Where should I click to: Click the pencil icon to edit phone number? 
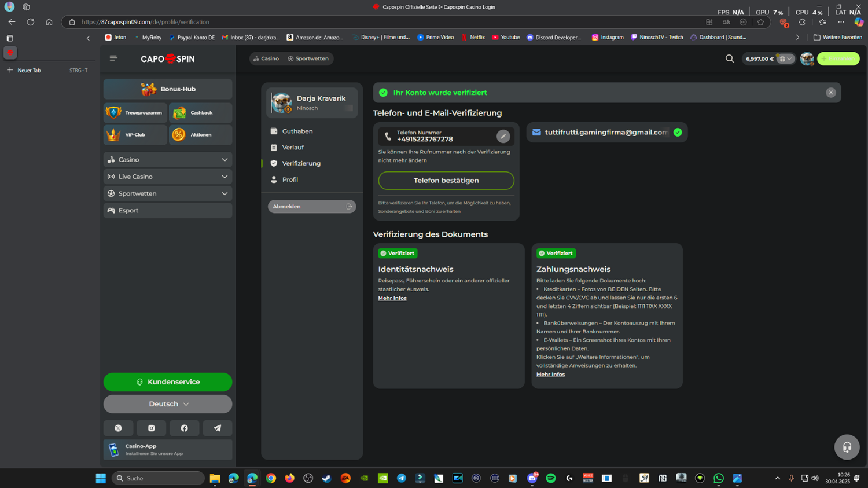503,137
